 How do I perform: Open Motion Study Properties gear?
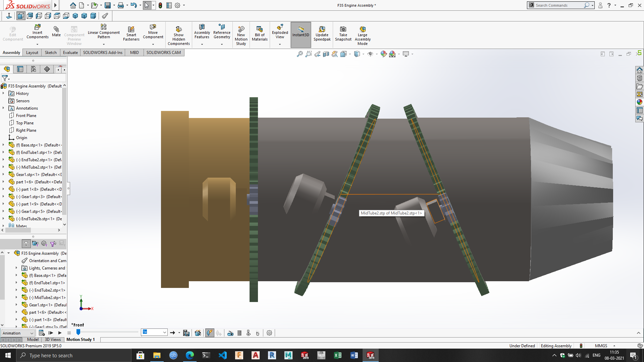(x=269, y=333)
